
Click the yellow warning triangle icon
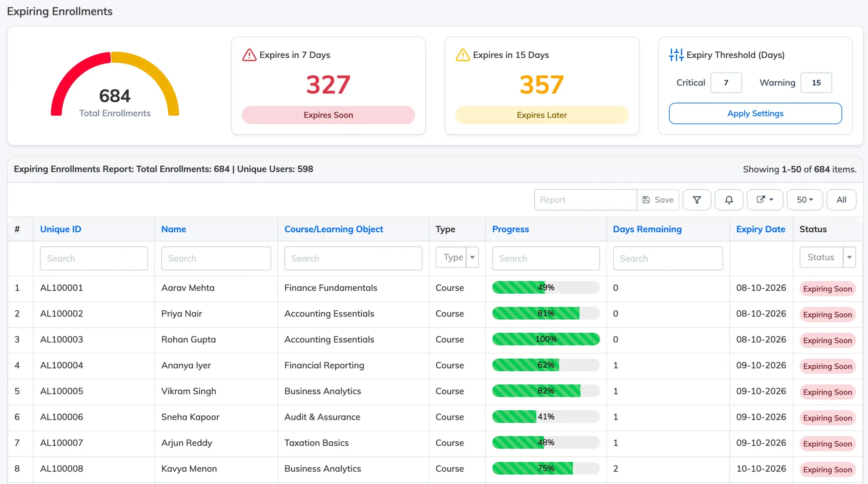coord(463,55)
